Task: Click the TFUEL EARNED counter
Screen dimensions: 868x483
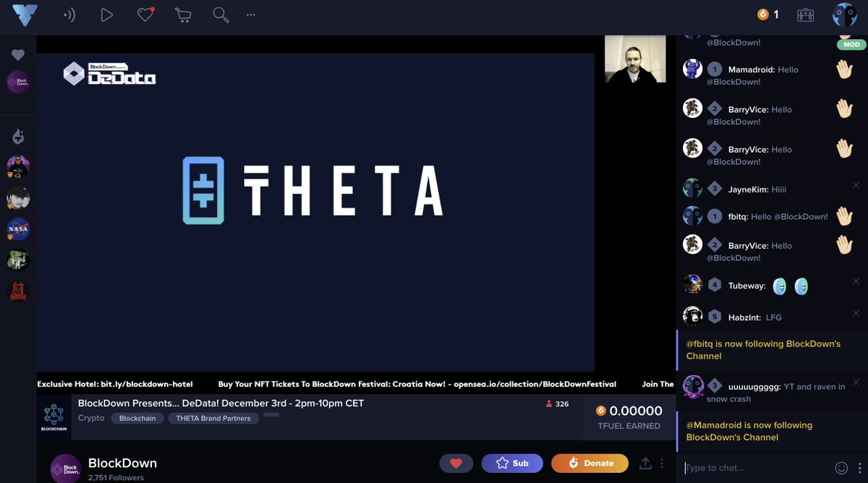Action: tap(629, 417)
